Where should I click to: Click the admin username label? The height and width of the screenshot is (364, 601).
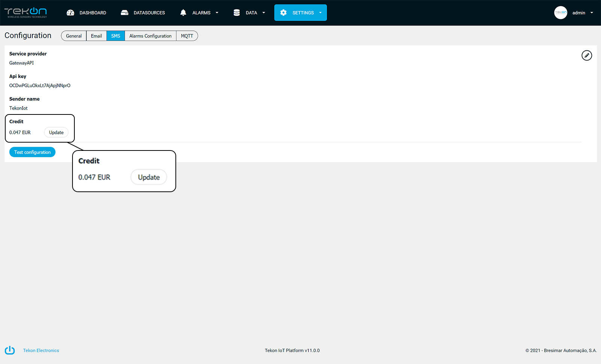point(578,13)
